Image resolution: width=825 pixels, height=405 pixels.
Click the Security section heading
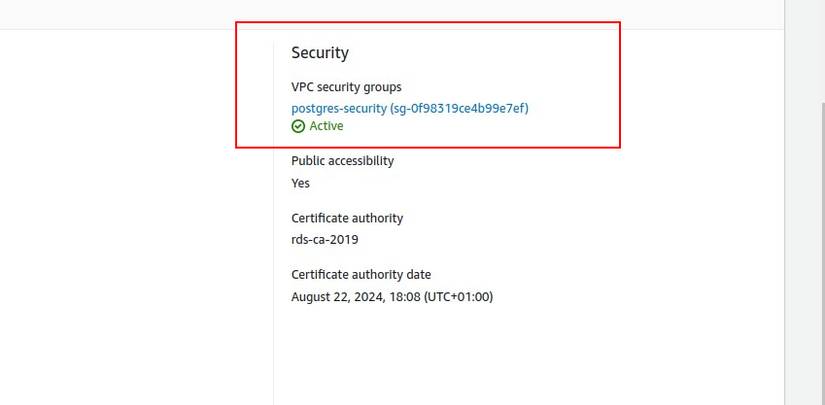(x=320, y=53)
